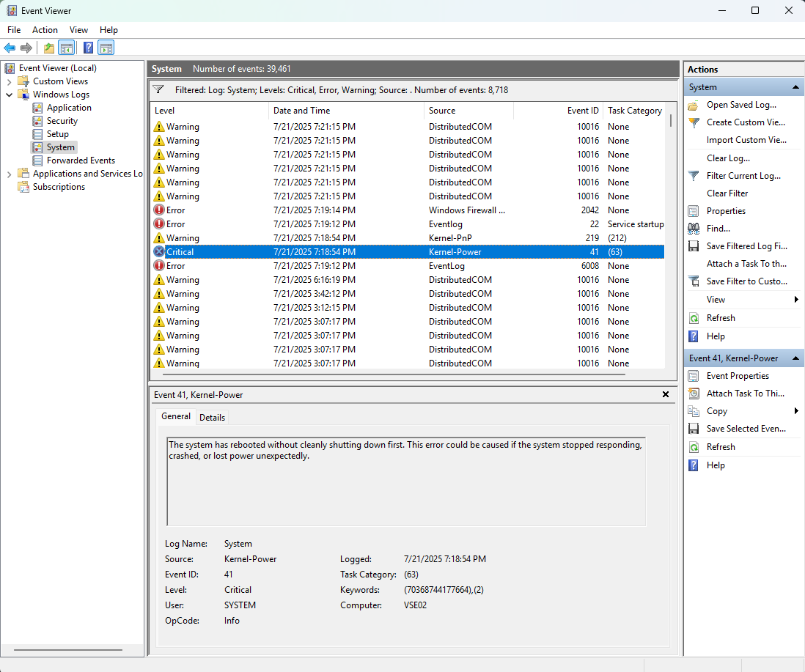Click the blue Help toolbar icon

(88, 48)
